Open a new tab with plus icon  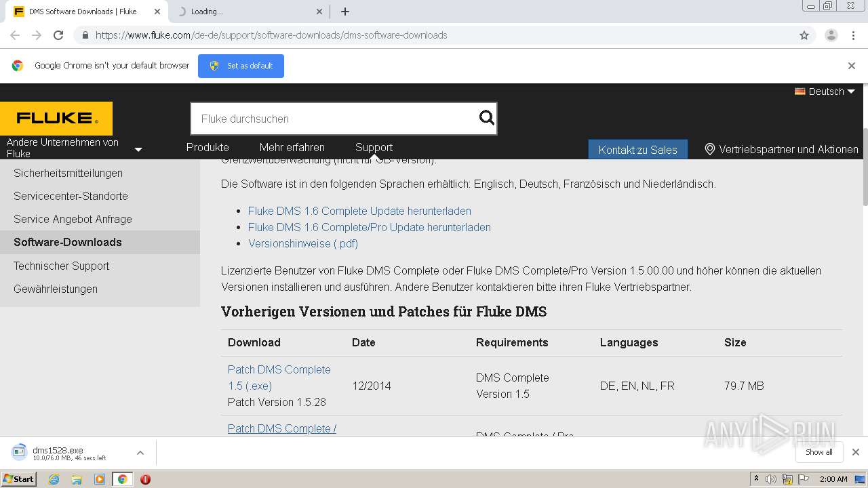[345, 12]
